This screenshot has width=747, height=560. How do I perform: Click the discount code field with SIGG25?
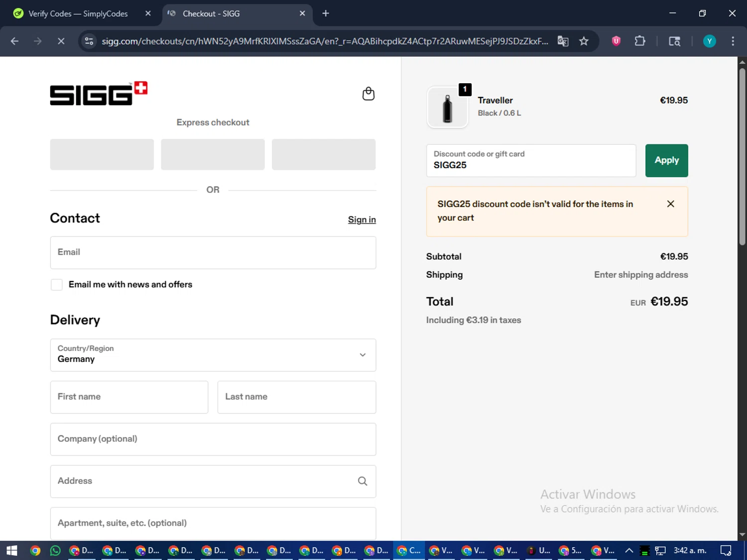531,160
